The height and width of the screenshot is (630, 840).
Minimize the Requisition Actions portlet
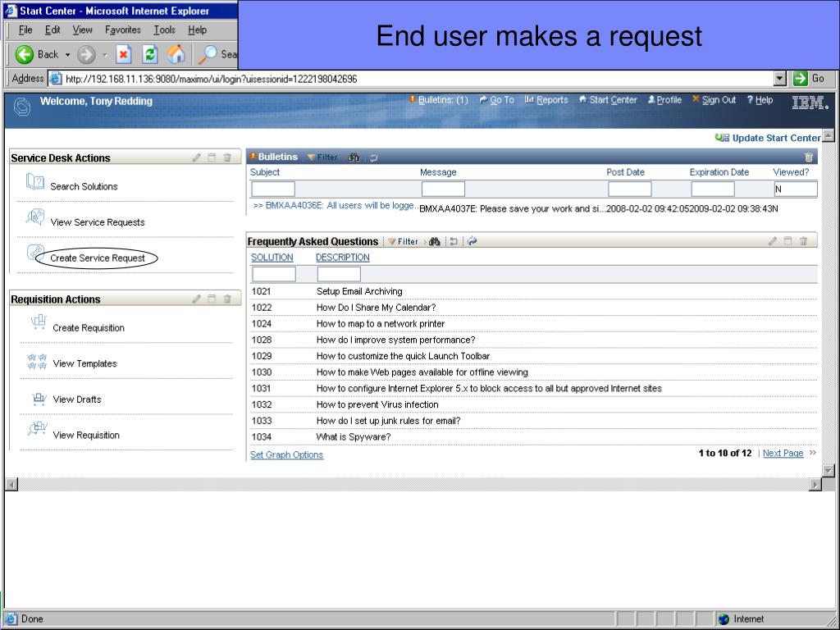[x=212, y=299]
